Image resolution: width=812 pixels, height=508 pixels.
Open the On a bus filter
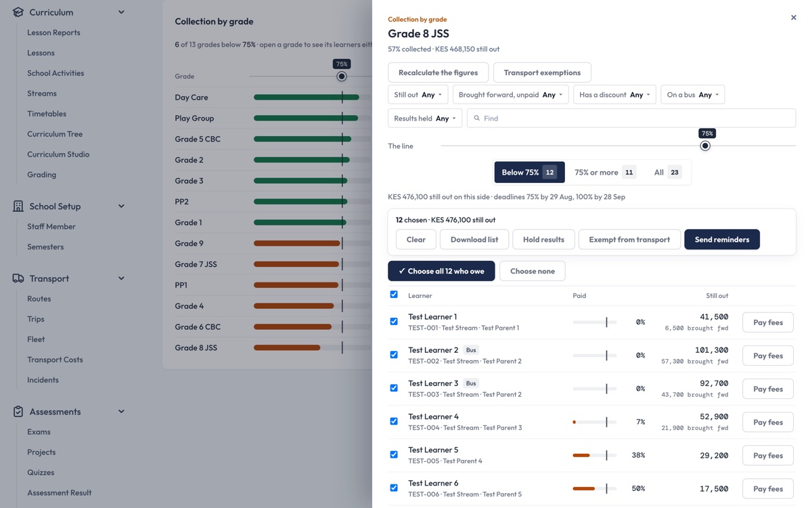tap(693, 95)
